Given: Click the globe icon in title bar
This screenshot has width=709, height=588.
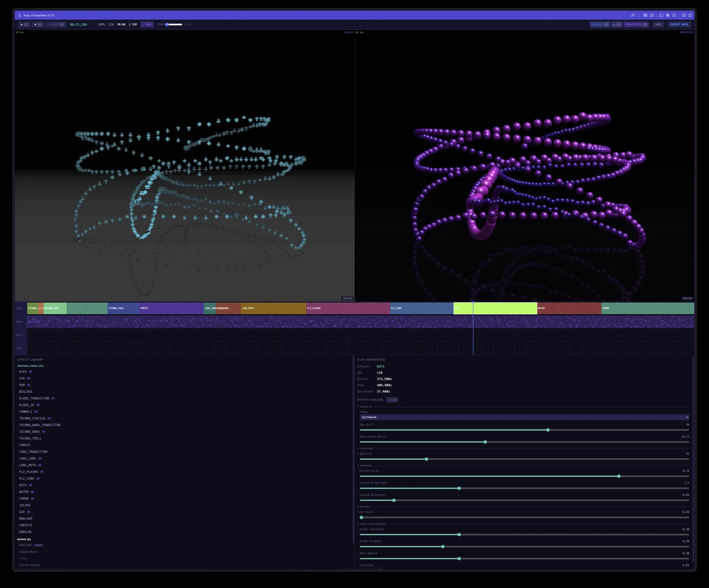Looking at the screenshot, I should click(668, 15).
